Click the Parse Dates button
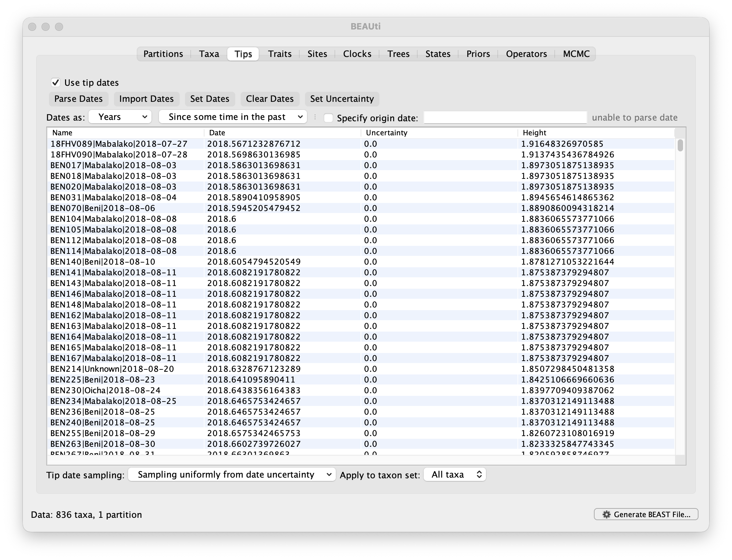Screen dimensions: 732x560 (x=78, y=99)
